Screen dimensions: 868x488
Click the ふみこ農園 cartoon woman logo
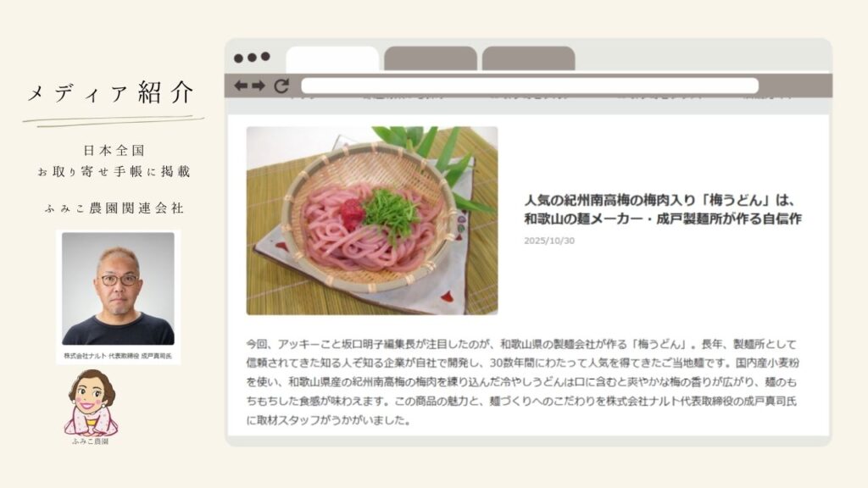(90, 403)
